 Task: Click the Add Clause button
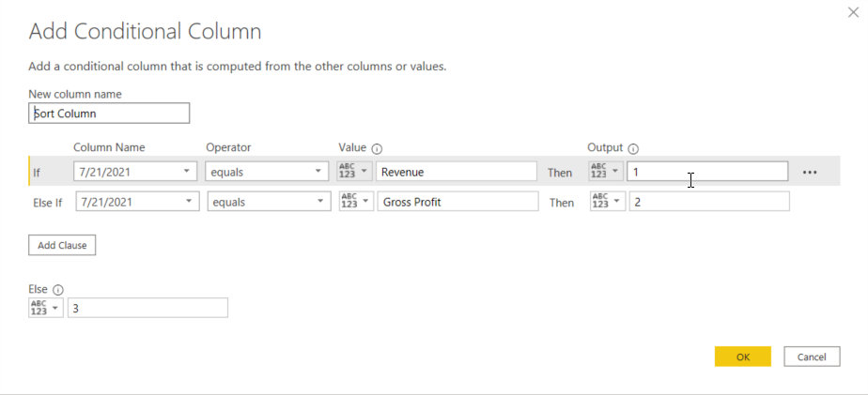coord(62,245)
